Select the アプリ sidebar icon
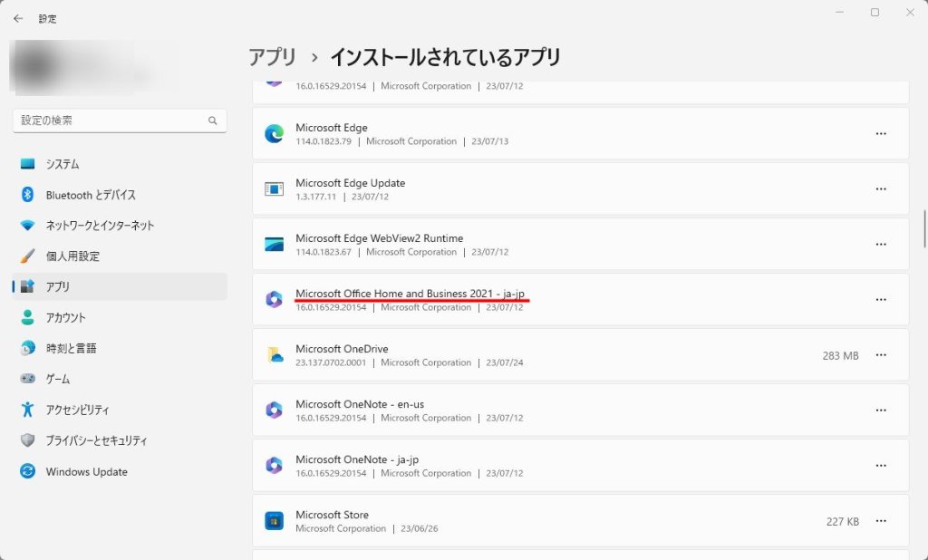This screenshot has width=928, height=560. [x=27, y=287]
